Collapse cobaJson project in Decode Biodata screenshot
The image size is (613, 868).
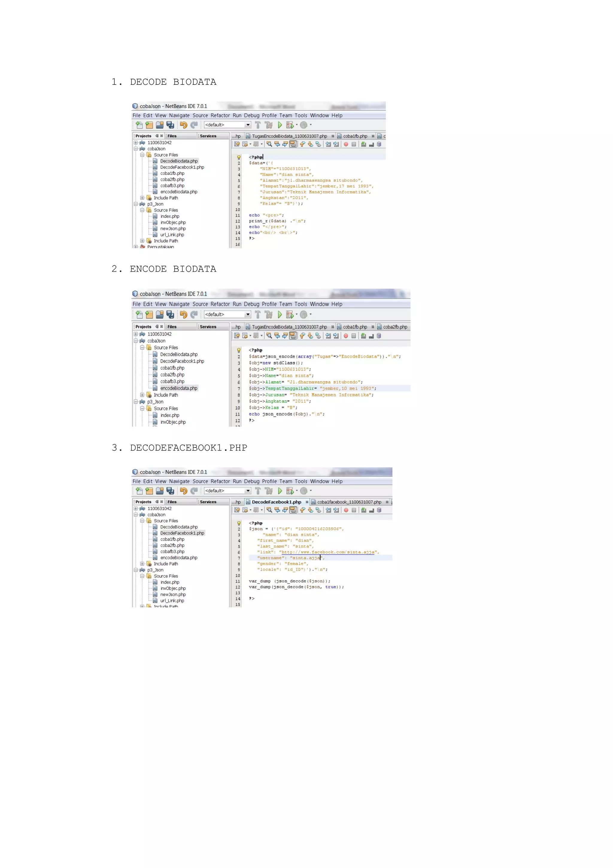(x=136, y=149)
